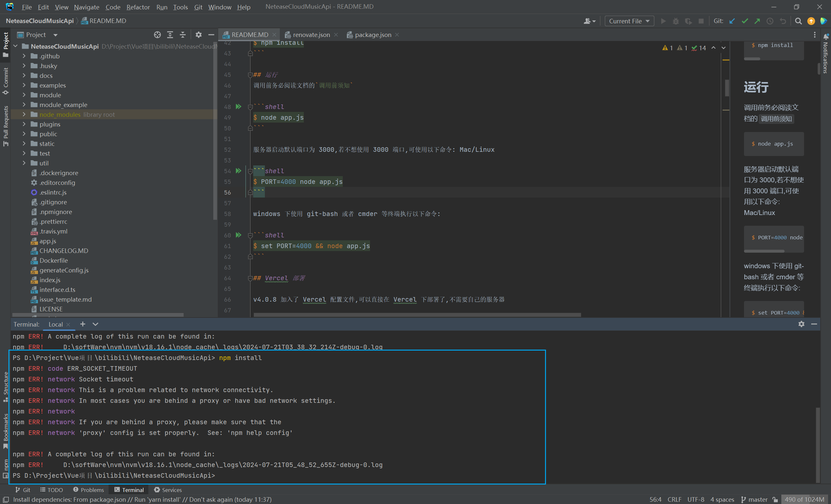Open Search Everywhere magnifier icon
831x504 pixels.
pos(798,21)
